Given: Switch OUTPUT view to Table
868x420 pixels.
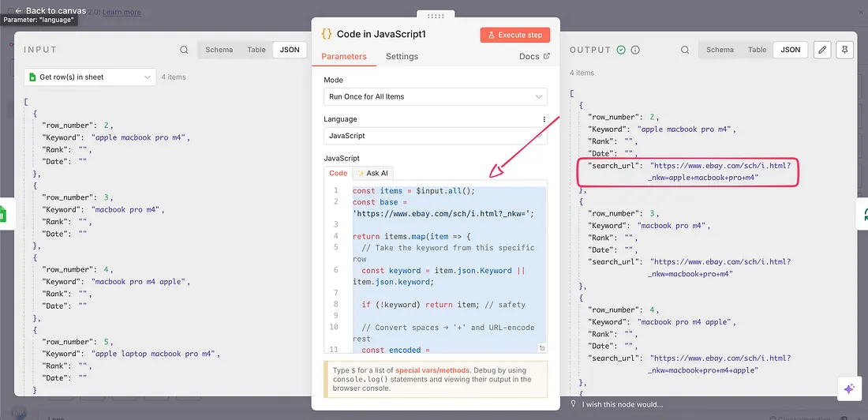Looking at the screenshot, I should 757,50.
